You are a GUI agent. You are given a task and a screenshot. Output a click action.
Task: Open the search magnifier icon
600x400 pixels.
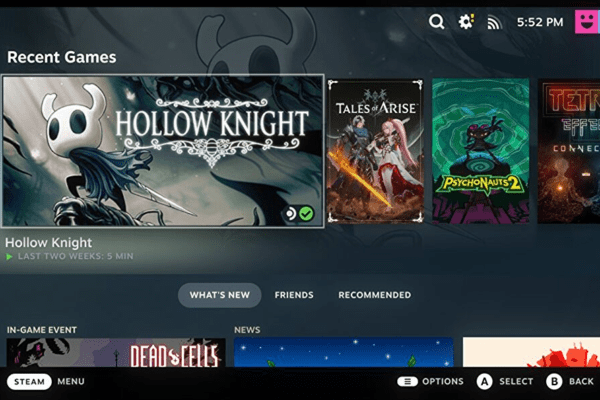[437, 22]
